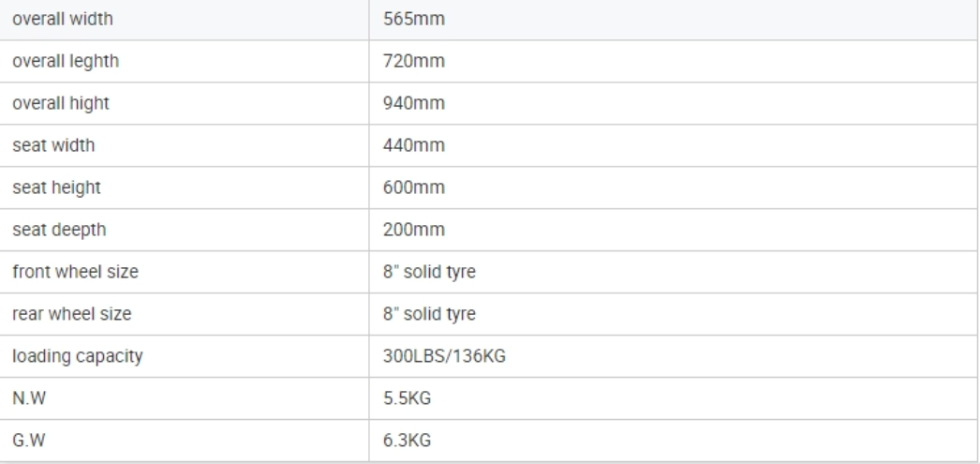Click the 'front wheel size' label

[75, 272]
